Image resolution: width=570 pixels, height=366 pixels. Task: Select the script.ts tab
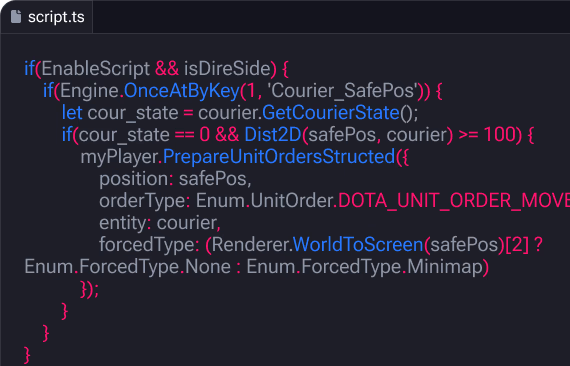pos(47,17)
